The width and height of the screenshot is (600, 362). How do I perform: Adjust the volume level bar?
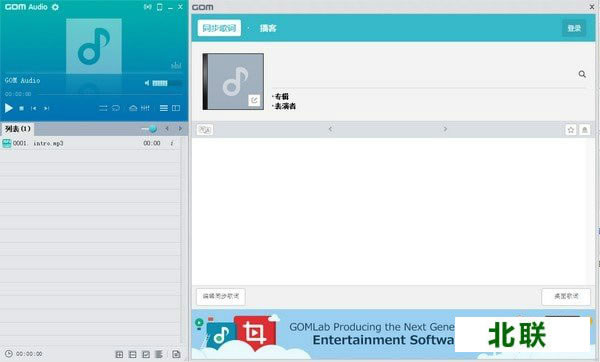tap(167, 83)
